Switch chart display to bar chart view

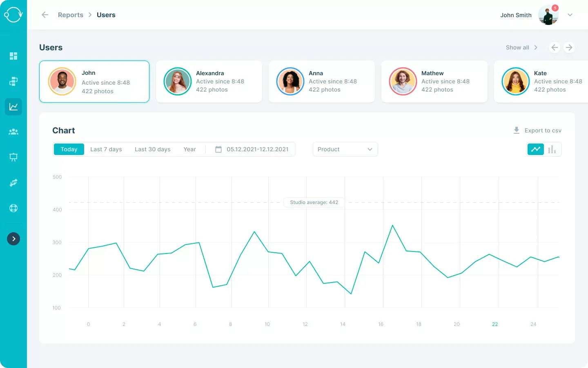[x=552, y=149]
